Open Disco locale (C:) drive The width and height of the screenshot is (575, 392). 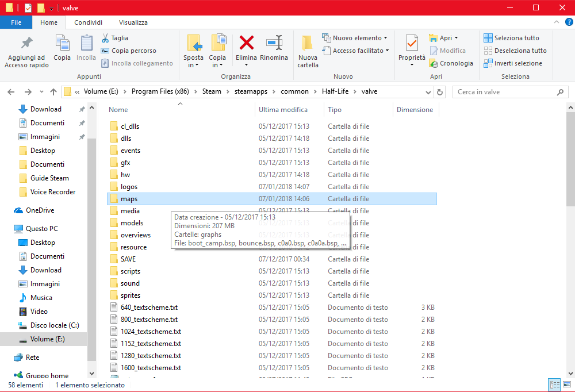55,325
